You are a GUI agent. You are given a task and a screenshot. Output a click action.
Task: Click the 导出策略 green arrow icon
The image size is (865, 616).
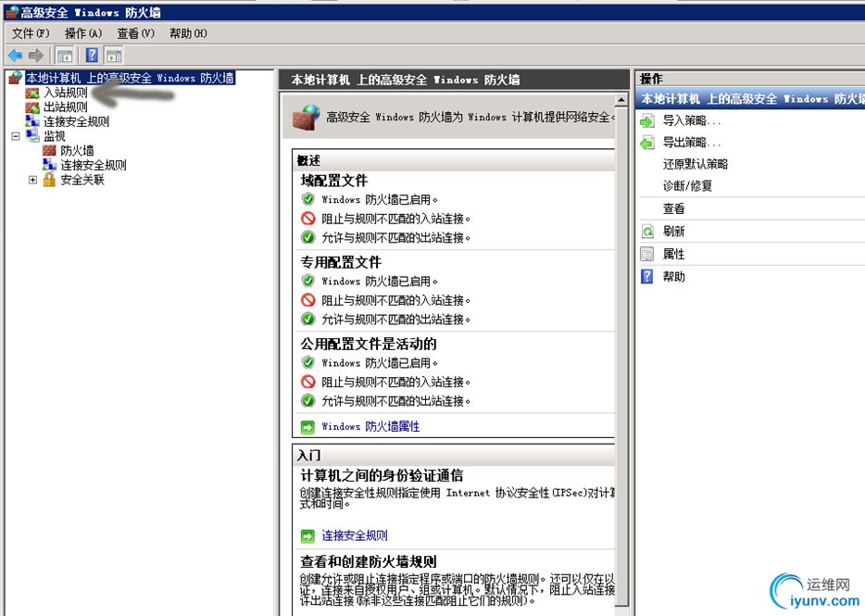[647, 143]
